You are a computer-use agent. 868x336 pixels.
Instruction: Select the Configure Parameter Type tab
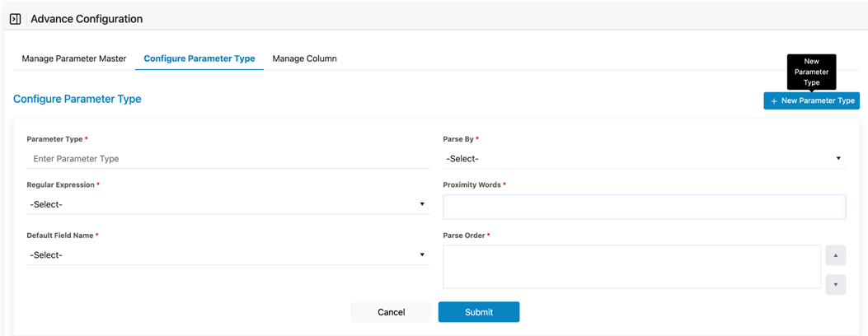(199, 58)
